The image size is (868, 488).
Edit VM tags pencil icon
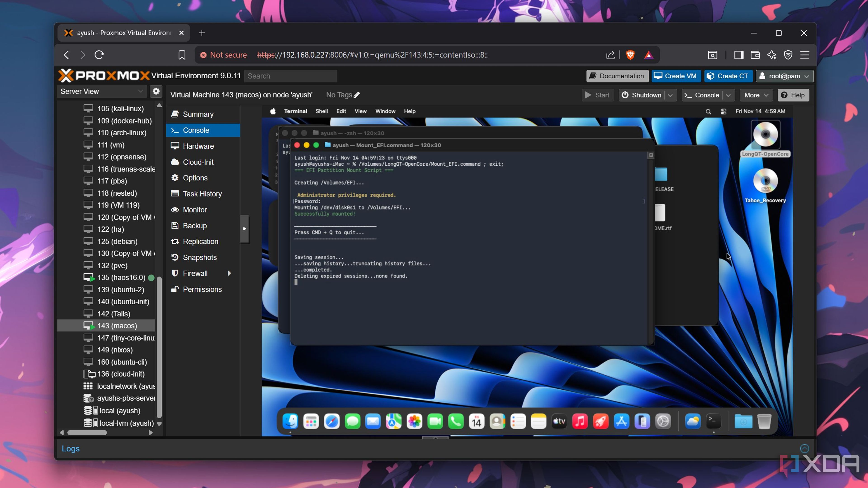(356, 95)
